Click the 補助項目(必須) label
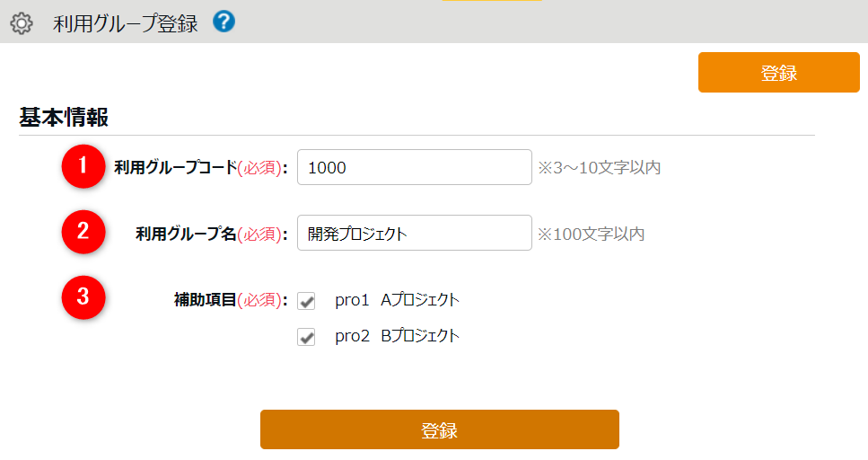Image resolution: width=868 pixels, height=460 pixels. coord(230,300)
